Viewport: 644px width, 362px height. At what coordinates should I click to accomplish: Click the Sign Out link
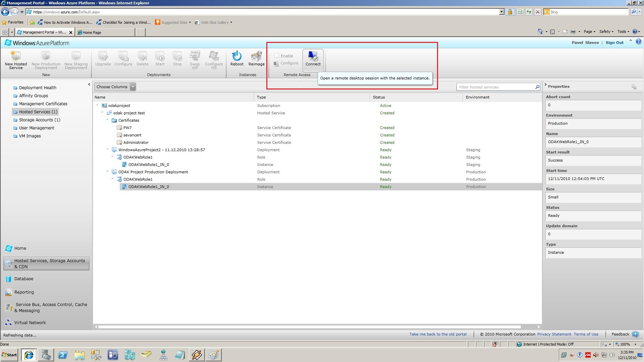pyautogui.click(x=614, y=43)
